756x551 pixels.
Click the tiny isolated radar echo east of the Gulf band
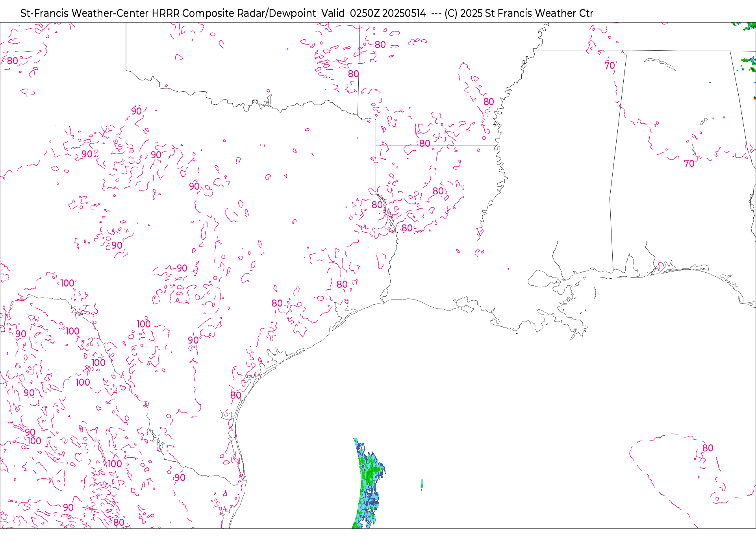tap(422, 484)
